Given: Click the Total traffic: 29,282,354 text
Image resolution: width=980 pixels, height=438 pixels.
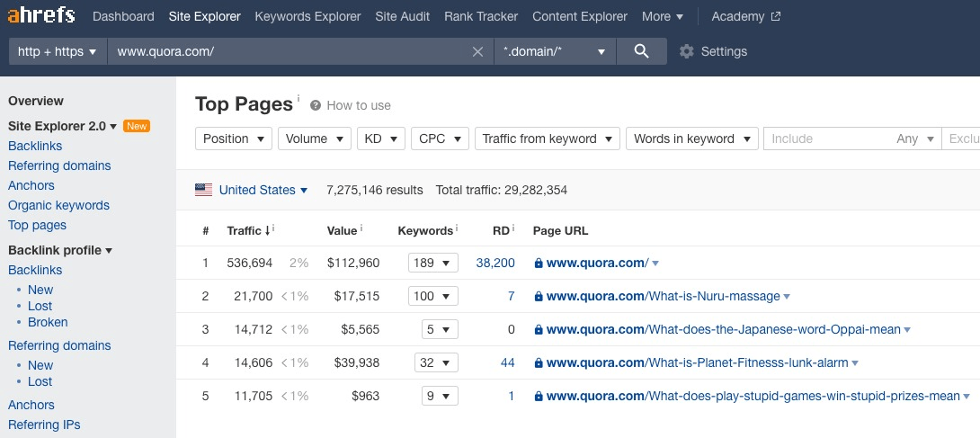Looking at the screenshot, I should [x=502, y=190].
